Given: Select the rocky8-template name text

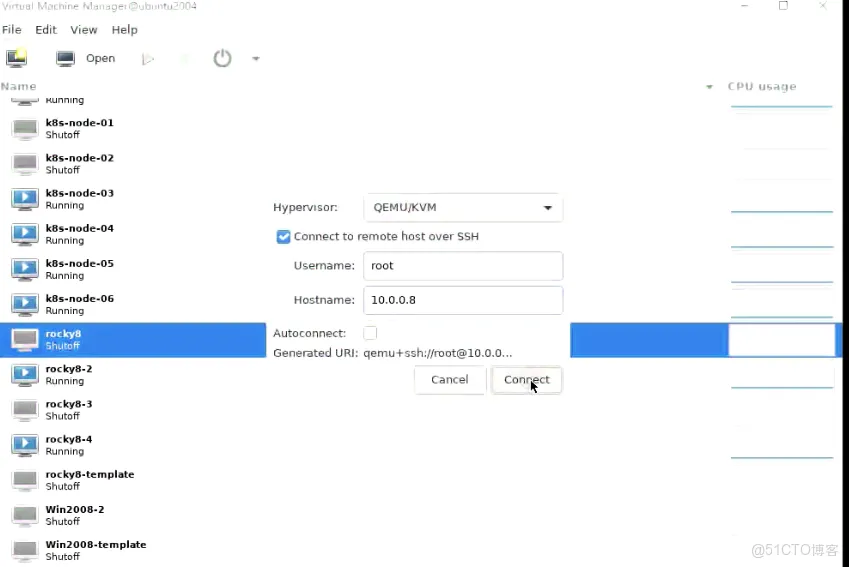Looking at the screenshot, I should [90, 475].
